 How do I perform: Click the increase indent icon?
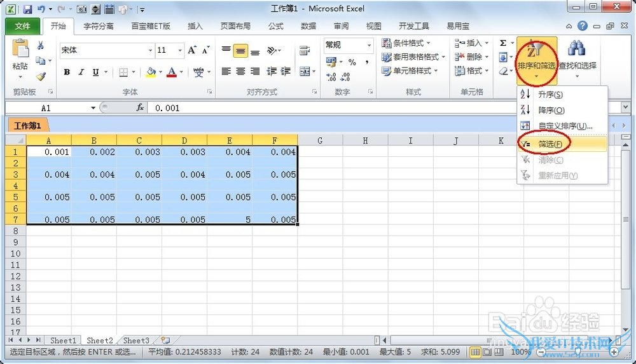[x=286, y=71]
